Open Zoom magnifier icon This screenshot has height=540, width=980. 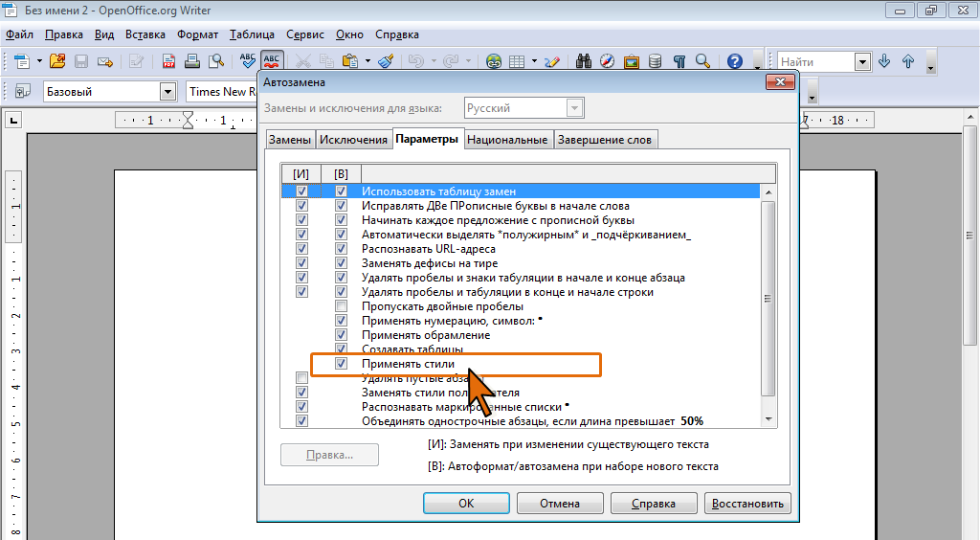703,61
